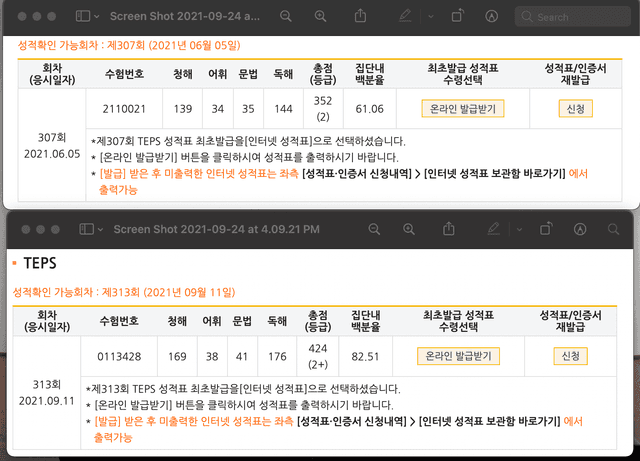Select listening score 139
Screen dimensions: 640x461
(182, 109)
